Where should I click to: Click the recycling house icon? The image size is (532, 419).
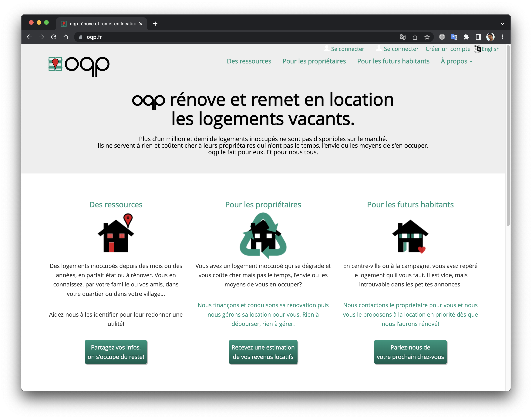263,235
